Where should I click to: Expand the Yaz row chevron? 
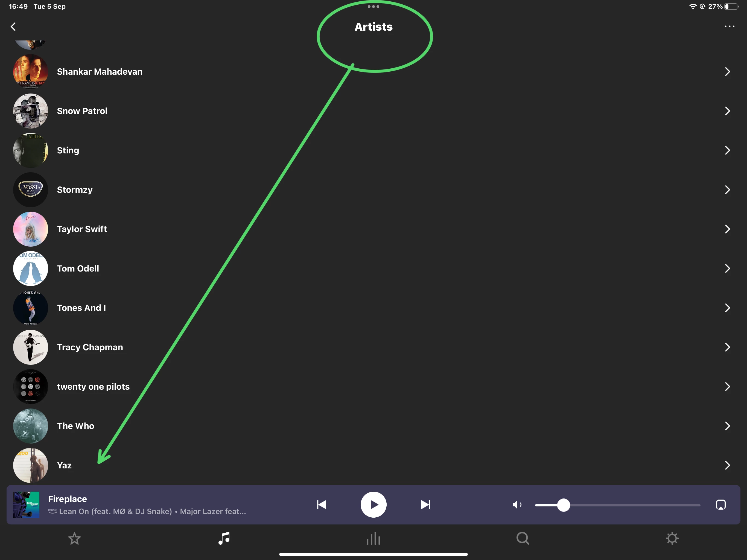pos(727,465)
